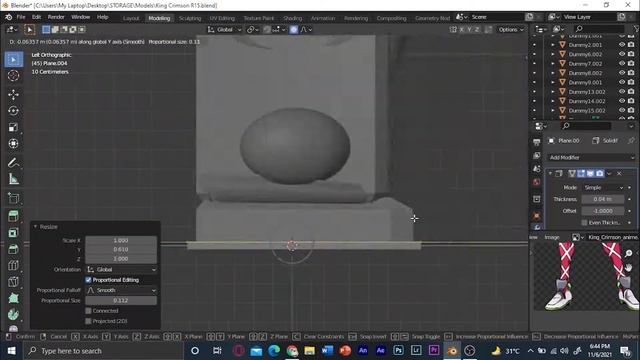Open the Edit menu

36,17
